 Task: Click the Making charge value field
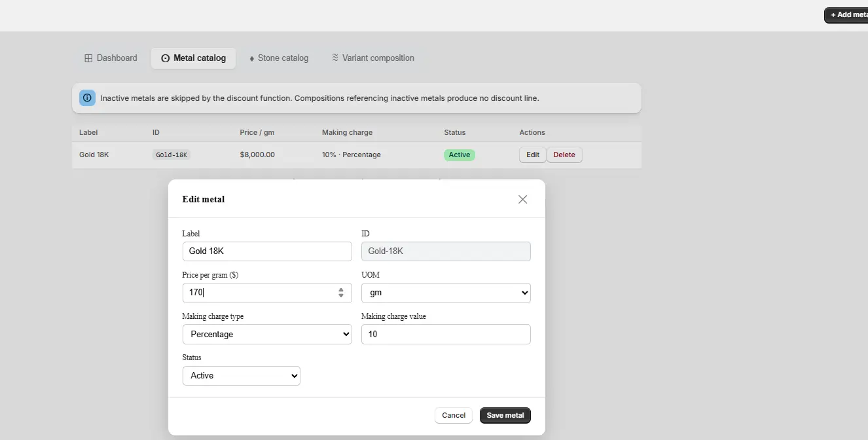(446, 334)
